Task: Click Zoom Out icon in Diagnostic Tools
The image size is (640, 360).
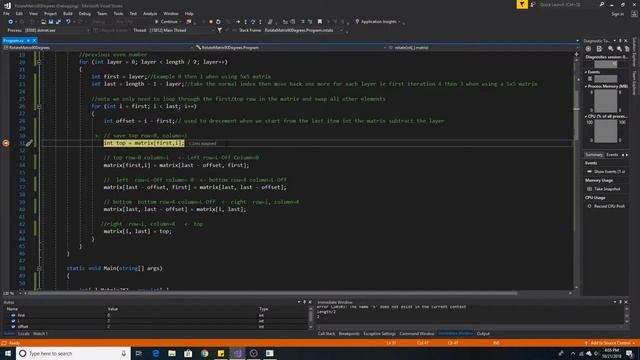Action: (619, 49)
